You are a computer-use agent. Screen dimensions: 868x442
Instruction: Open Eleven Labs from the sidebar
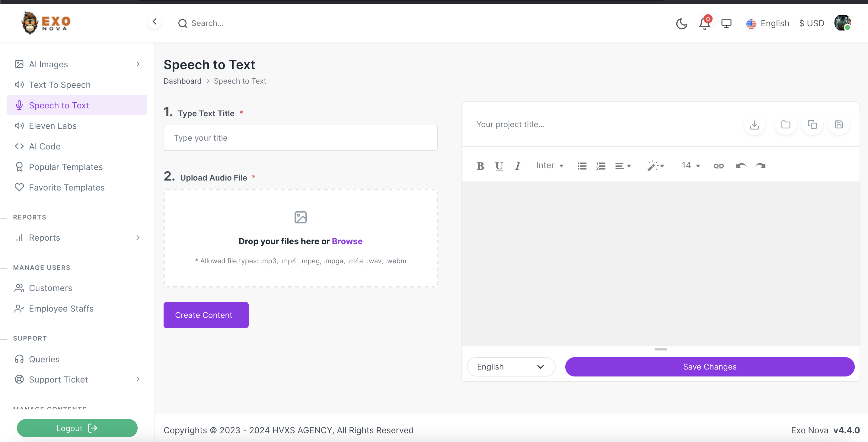pos(53,126)
